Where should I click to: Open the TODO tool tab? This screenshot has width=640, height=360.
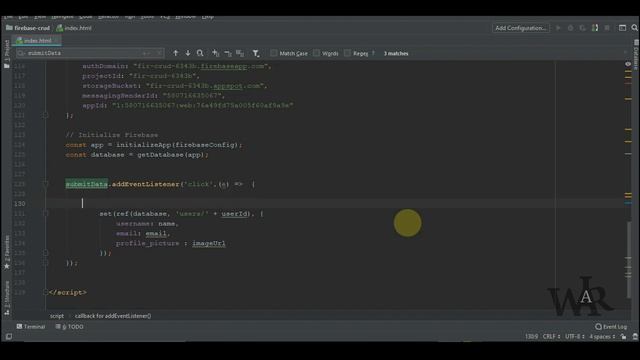coord(70,327)
